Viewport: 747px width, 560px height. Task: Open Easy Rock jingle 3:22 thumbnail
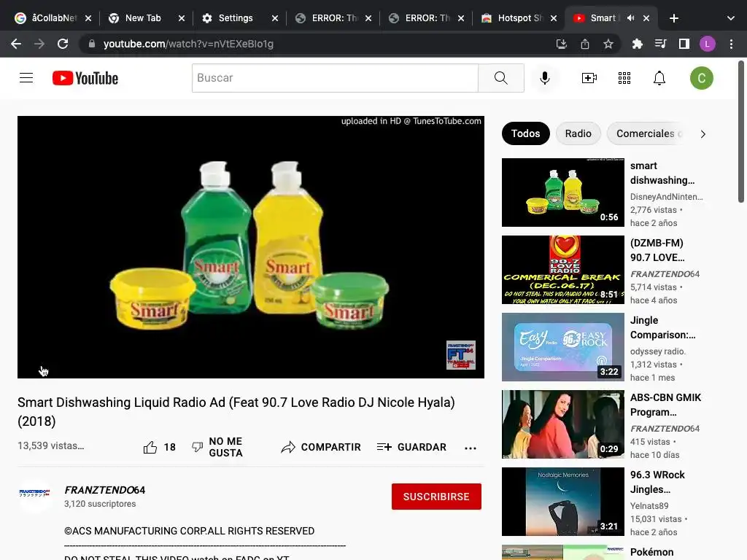coord(562,346)
